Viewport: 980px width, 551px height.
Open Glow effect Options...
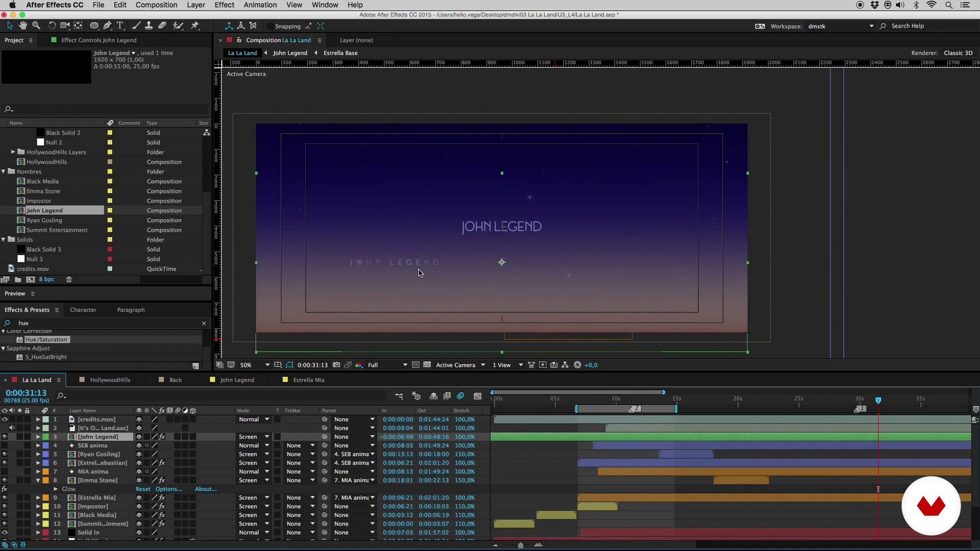pos(168,489)
